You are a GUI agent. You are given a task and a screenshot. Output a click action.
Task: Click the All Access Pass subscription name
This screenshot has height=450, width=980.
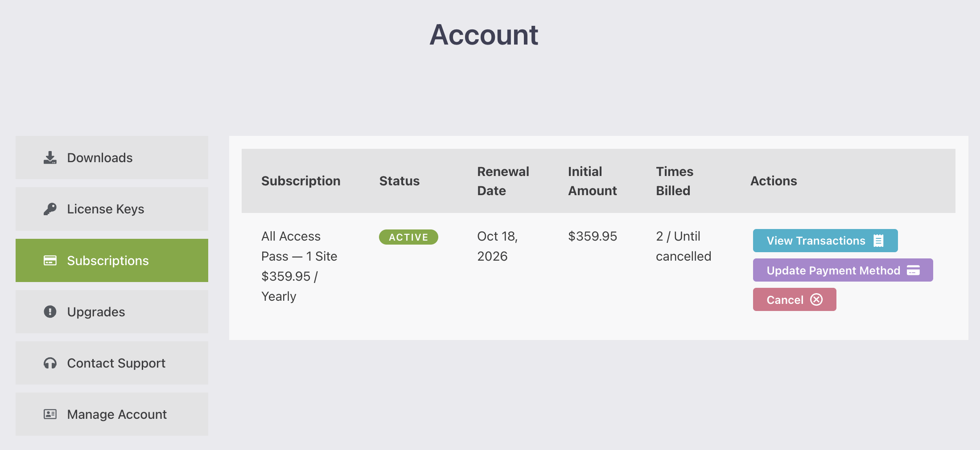click(x=291, y=237)
